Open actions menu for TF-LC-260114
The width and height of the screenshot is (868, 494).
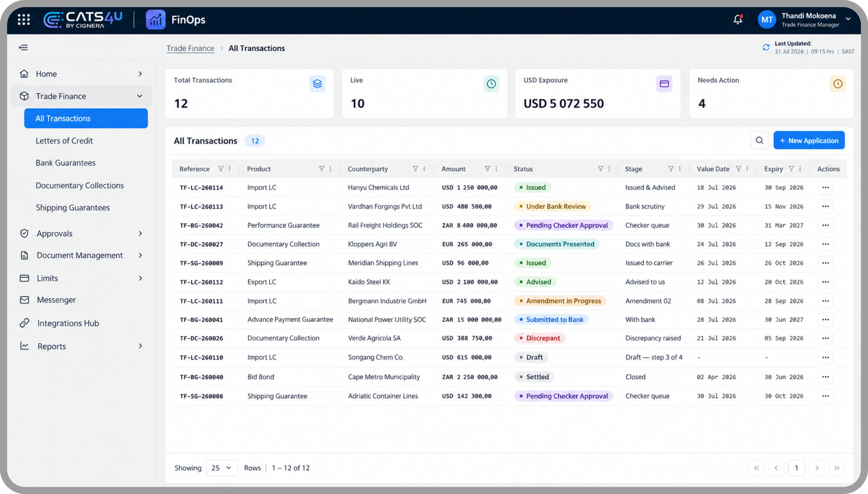(826, 187)
